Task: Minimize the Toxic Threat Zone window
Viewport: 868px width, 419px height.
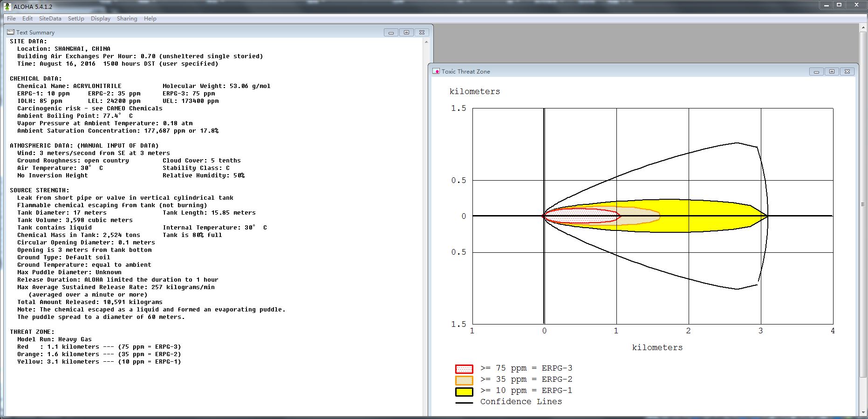Action: [x=816, y=71]
